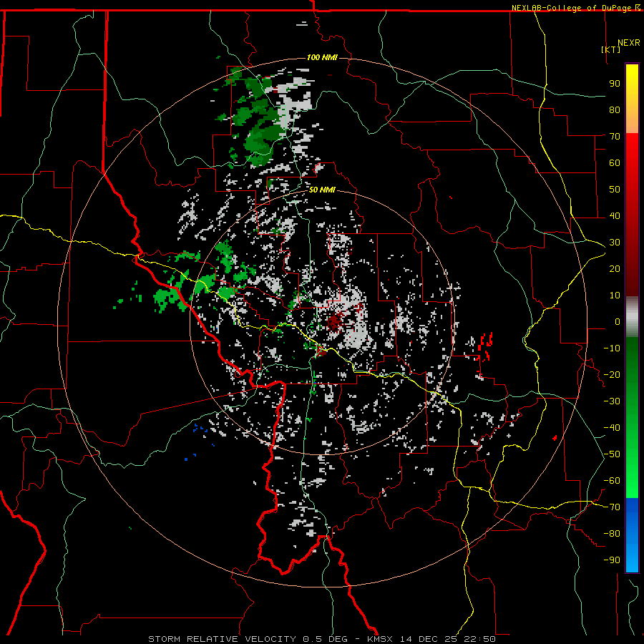644x644 pixels.
Task: Click the -90 value on velocity scale
Action: [612, 560]
